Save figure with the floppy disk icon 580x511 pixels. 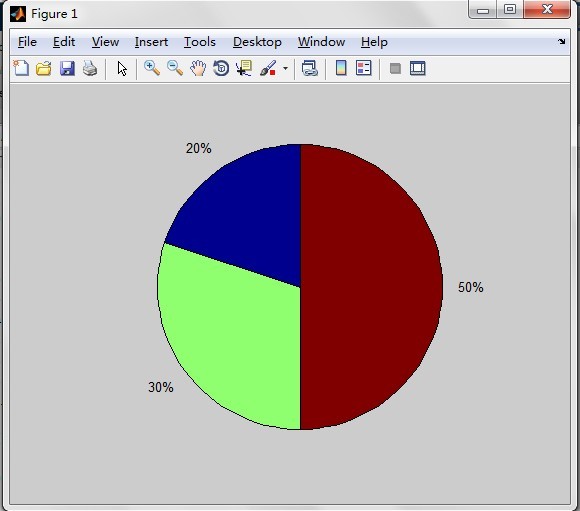(x=67, y=68)
